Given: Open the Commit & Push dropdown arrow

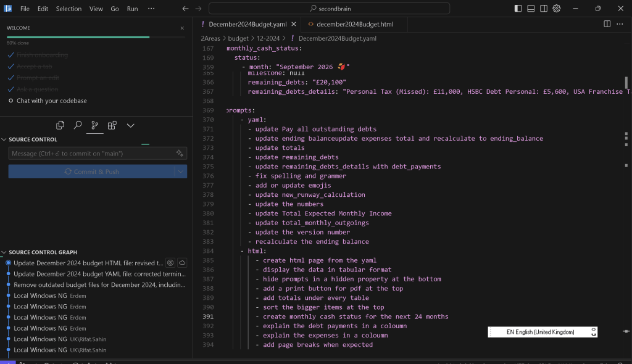Looking at the screenshot, I should 181,172.
